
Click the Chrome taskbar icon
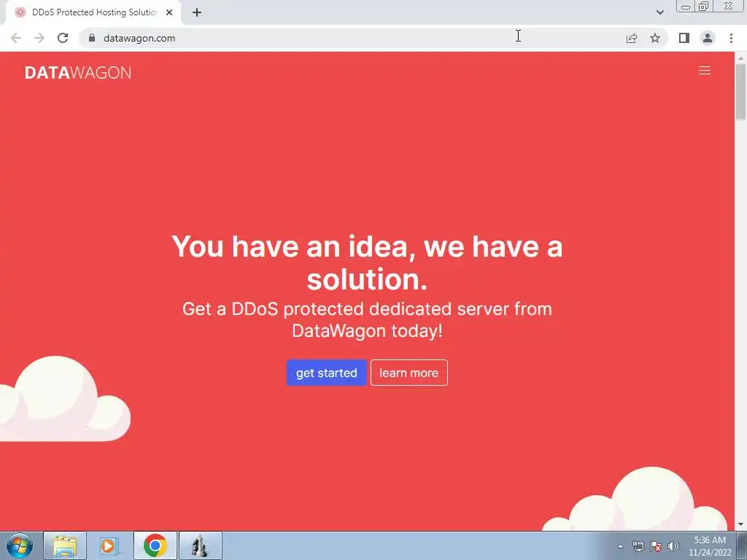tap(155, 545)
